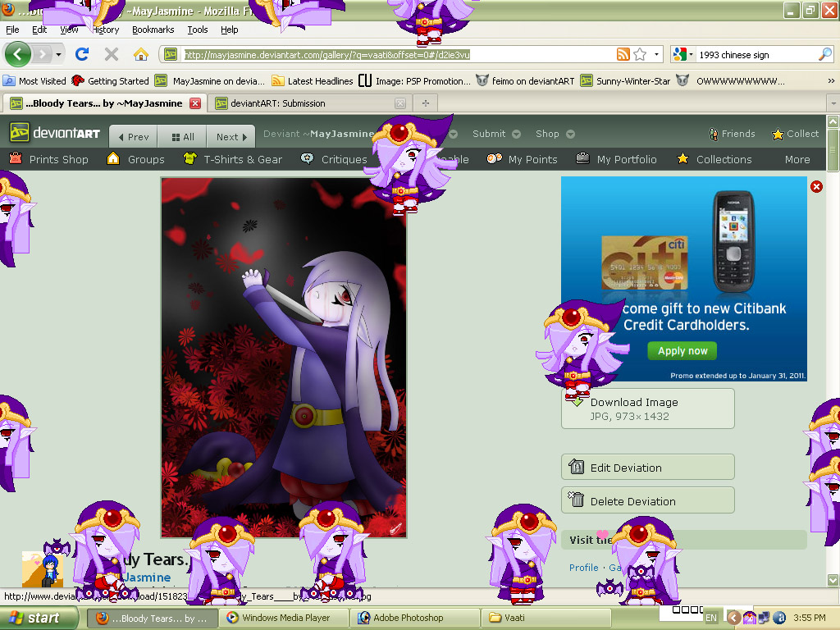Image resolution: width=840 pixels, height=630 pixels.
Task: Open the Most Visited bookmarks folder
Action: point(34,81)
